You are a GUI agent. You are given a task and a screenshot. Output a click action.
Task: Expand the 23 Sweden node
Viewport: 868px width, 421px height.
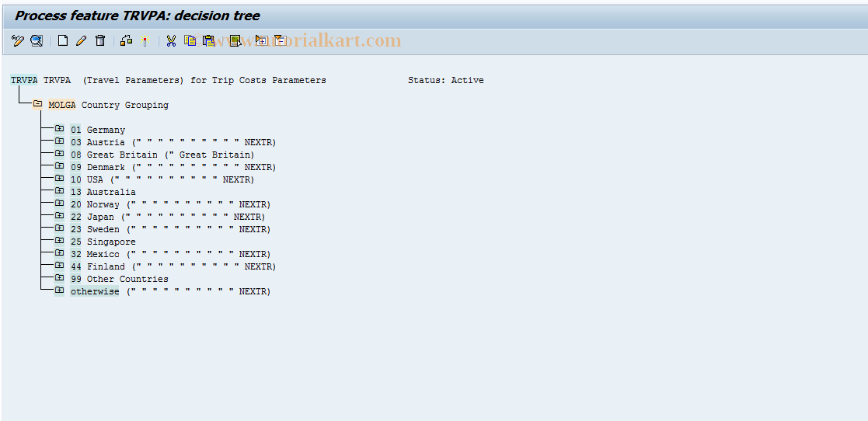59,228
